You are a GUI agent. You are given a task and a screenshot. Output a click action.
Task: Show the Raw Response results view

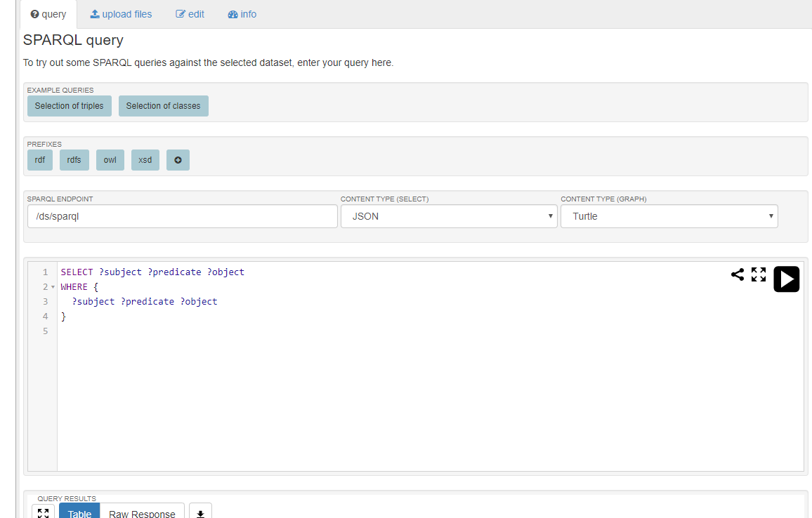click(142, 513)
